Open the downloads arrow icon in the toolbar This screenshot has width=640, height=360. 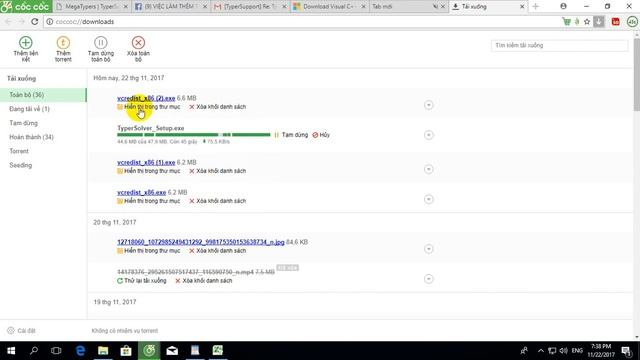click(599, 22)
